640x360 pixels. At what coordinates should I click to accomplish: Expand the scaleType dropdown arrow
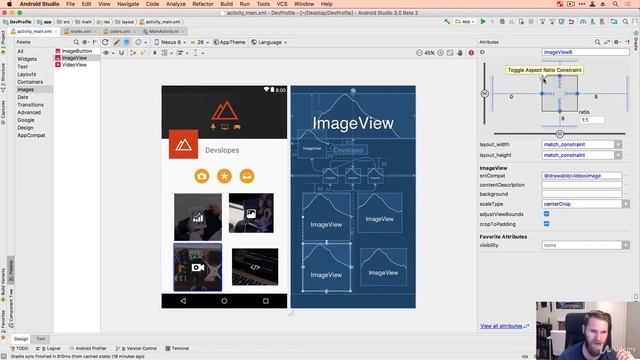625,204
